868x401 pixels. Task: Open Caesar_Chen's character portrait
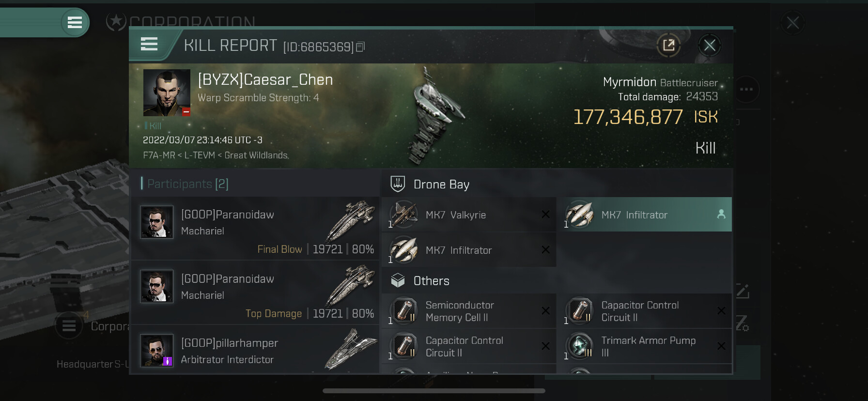167,93
